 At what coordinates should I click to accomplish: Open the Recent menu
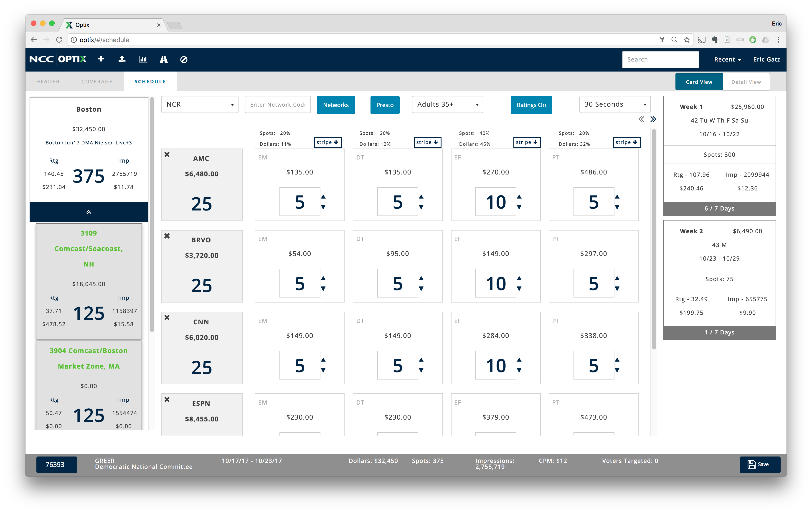point(727,60)
